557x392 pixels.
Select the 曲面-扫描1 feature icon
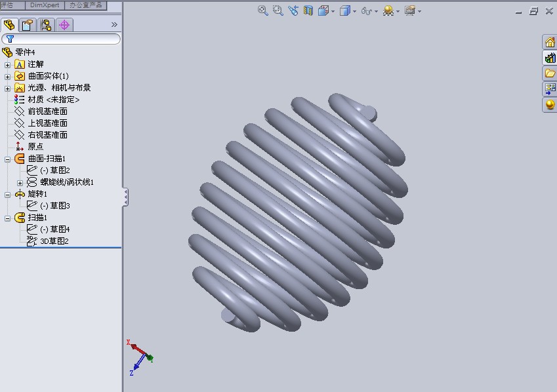pos(20,159)
